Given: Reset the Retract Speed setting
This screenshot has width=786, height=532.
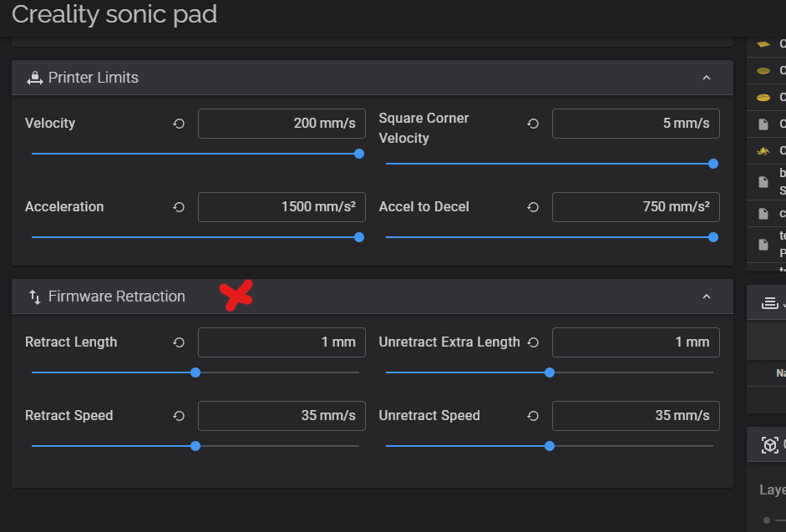Looking at the screenshot, I should (179, 416).
